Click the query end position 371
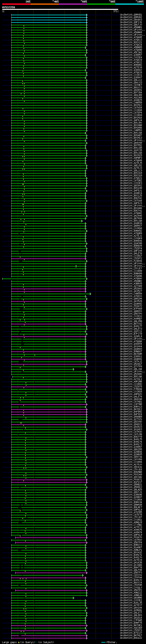This screenshot has width=146, height=644. (x=115, y=11)
